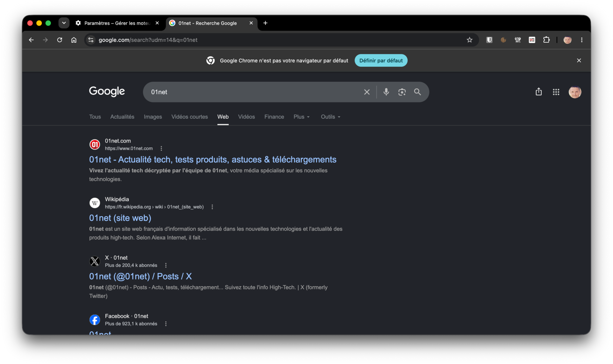The width and height of the screenshot is (613, 364).
Task: Open the cookie extension icon
Action: point(503,40)
